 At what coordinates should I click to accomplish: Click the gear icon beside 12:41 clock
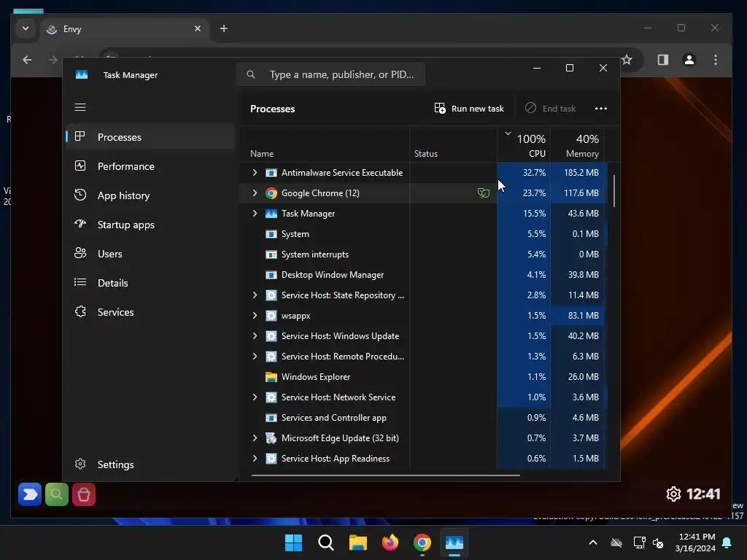point(673,494)
